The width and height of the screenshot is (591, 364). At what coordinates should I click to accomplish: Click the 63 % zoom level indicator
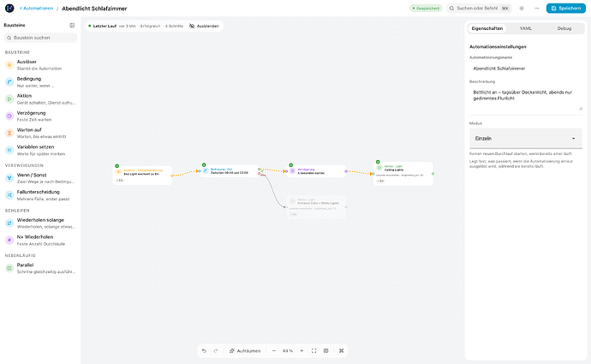coord(288,351)
